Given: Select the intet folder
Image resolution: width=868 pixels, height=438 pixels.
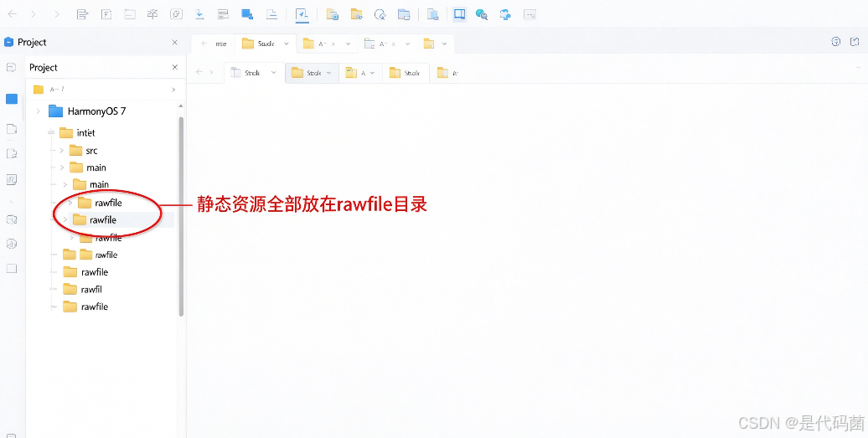Looking at the screenshot, I should [x=77, y=132].
